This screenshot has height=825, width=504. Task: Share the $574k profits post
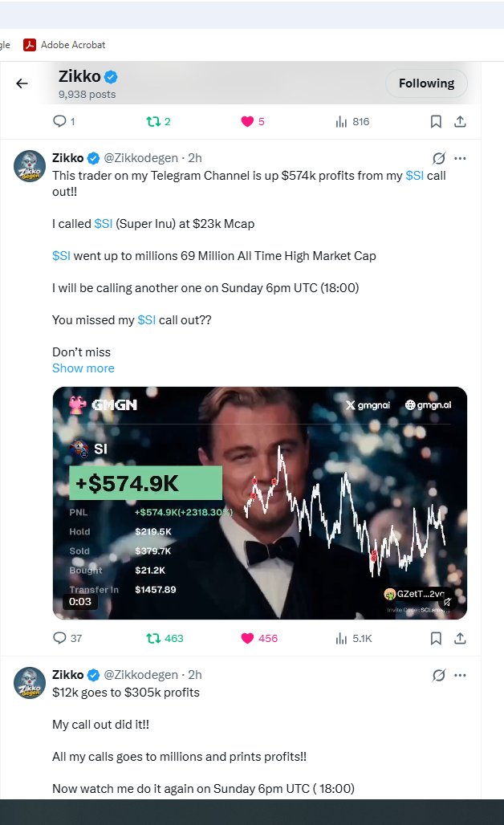click(461, 638)
